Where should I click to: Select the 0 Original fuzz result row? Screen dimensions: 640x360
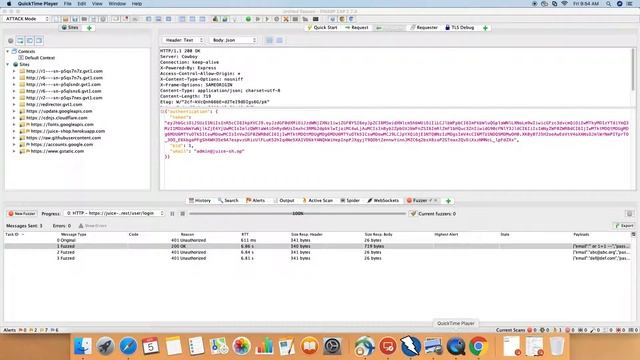point(318,240)
